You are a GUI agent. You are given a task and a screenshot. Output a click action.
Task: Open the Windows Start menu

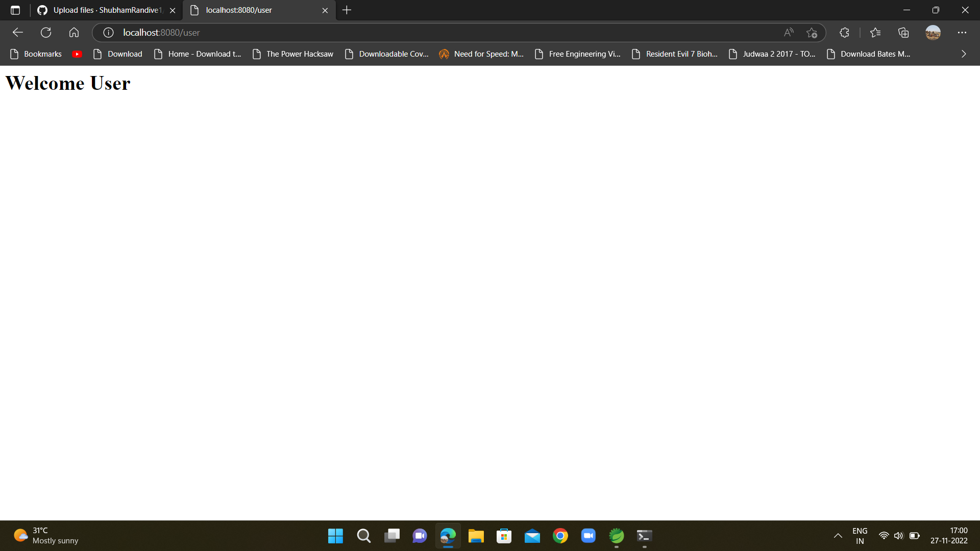(x=335, y=536)
